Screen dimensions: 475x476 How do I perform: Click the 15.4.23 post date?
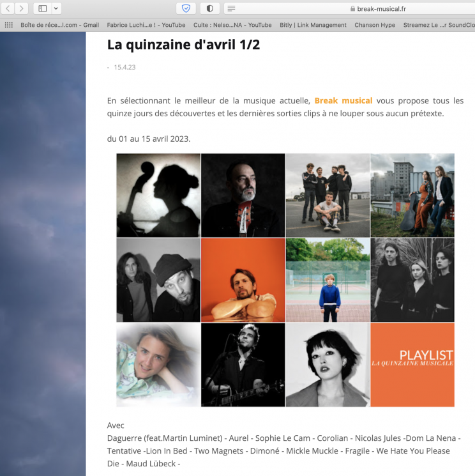[x=124, y=67]
